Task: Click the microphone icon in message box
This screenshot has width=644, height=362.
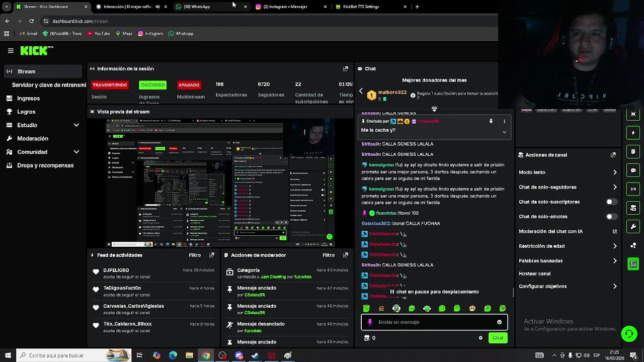Action: coord(370,322)
